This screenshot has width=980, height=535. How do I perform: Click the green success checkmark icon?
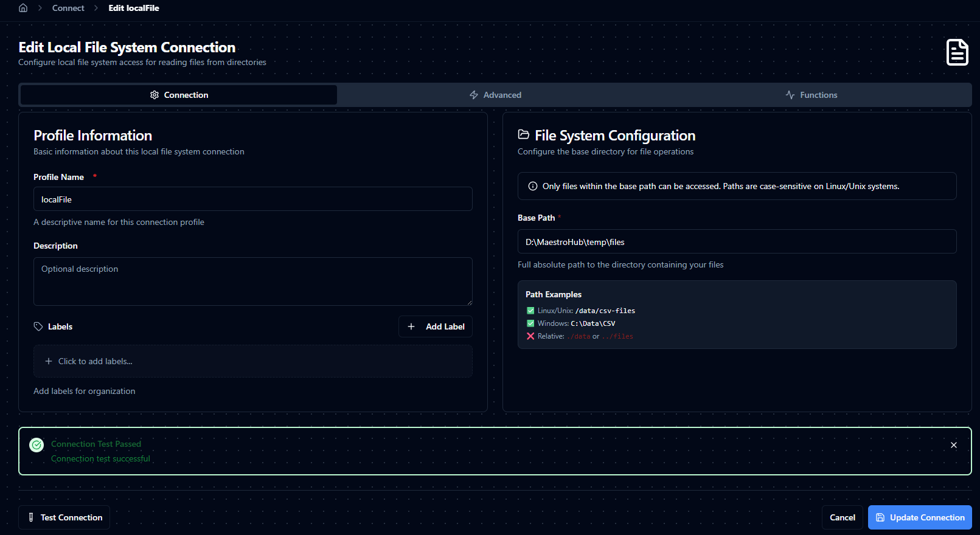pos(36,445)
